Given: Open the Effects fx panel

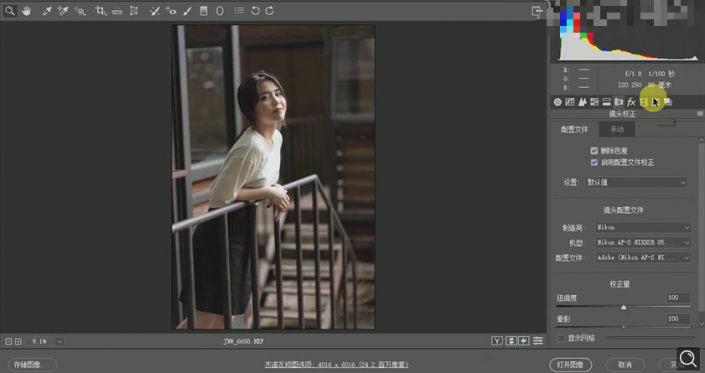Looking at the screenshot, I should 631,102.
